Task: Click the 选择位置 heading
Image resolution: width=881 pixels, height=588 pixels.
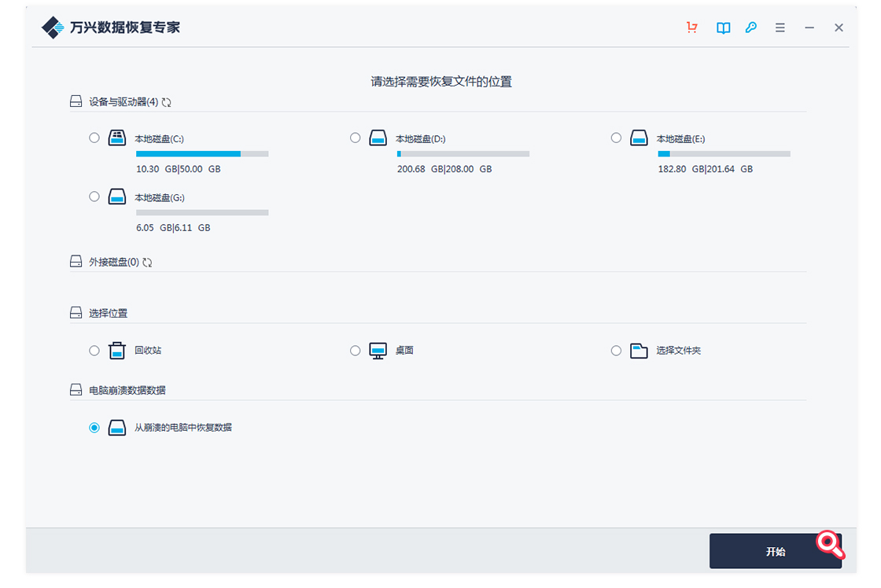Action: (108, 313)
